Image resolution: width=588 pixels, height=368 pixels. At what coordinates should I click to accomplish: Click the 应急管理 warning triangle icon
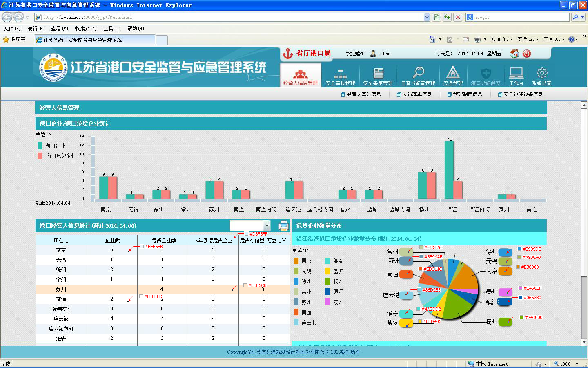(453, 73)
